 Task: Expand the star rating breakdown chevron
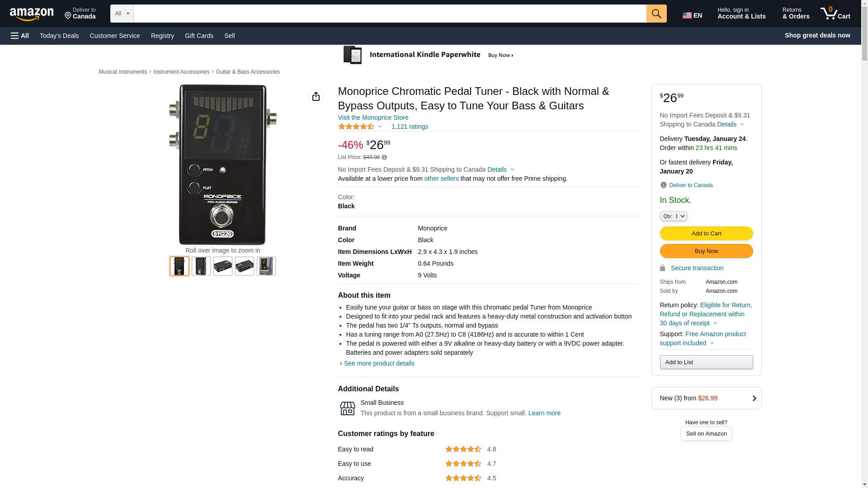380,127
